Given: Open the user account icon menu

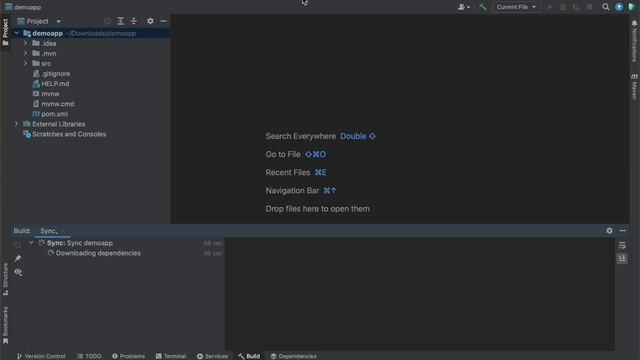Looking at the screenshot, I should tap(463, 7).
